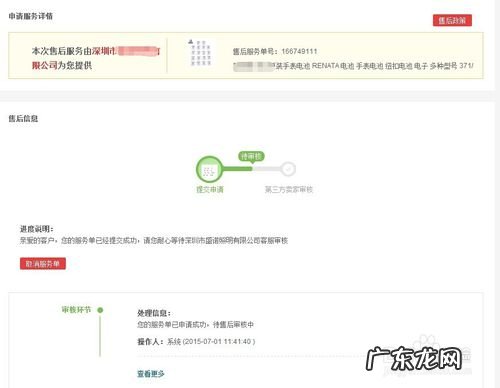500x388 pixels.
Task: Click the 审核环节 label
Action: coord(76,310)
